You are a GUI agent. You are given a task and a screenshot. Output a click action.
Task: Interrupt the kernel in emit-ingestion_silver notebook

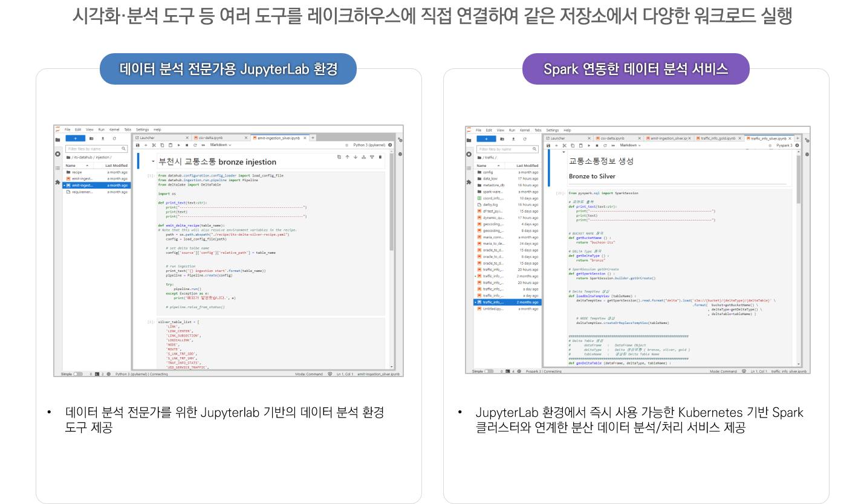[x=187, y=145]
